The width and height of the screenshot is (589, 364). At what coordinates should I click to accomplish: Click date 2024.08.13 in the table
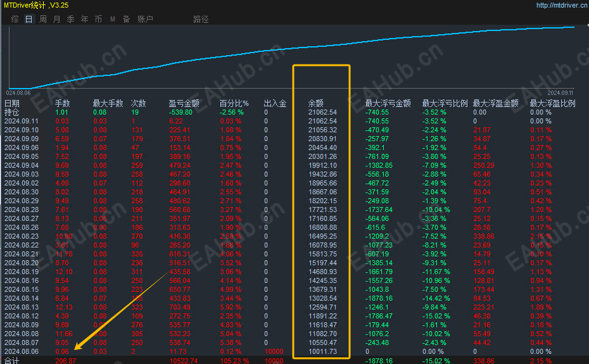click(22, 307)
